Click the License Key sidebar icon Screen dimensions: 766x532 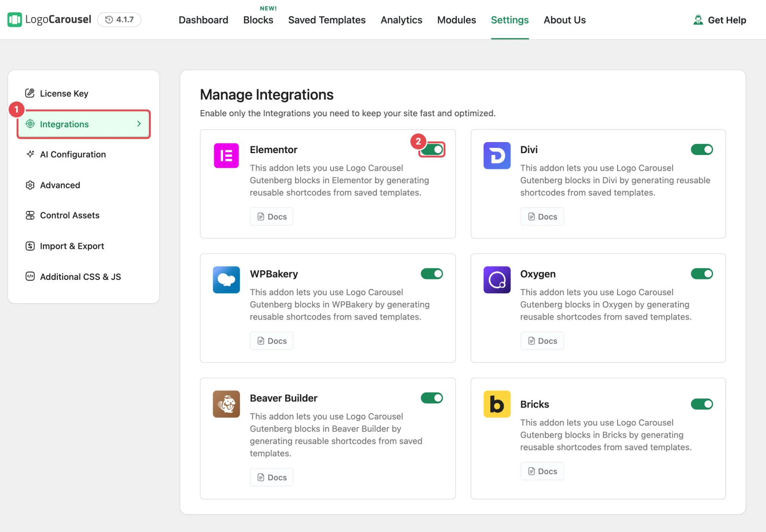point(30,93)
